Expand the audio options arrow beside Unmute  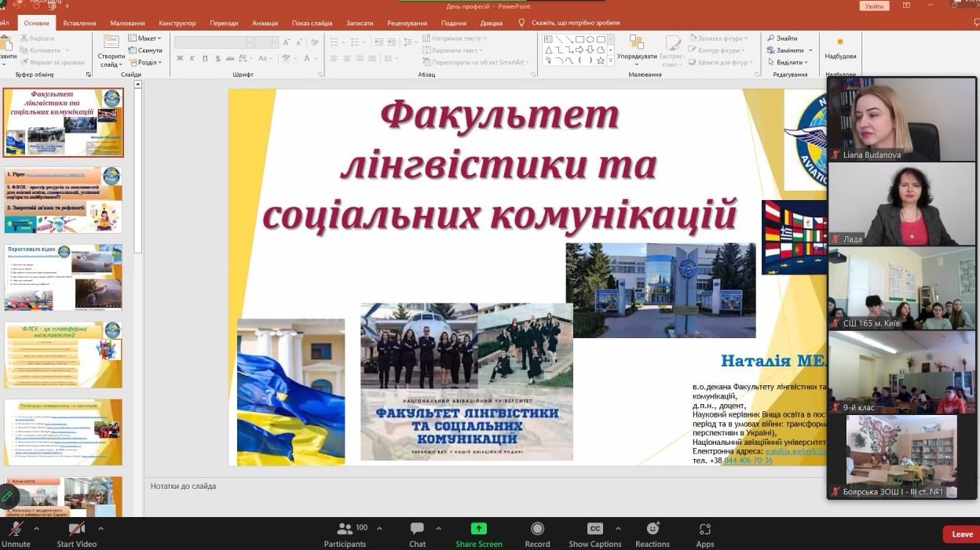coord(39,528)
